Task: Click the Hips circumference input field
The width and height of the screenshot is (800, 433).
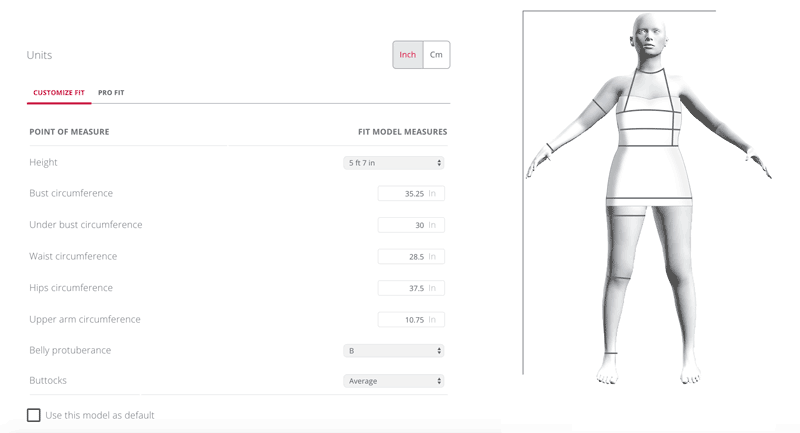Action: pos(411,288)
